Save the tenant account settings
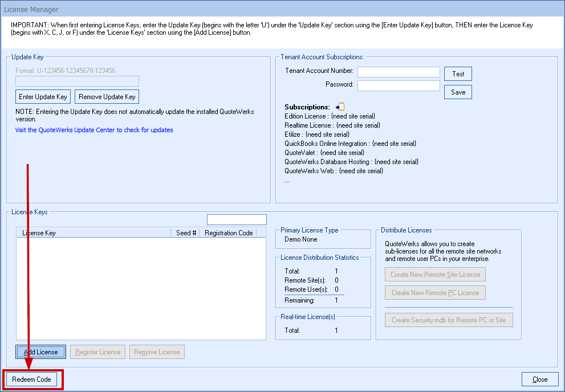Screen dimensions: 565x392 [x=458, y=92]
